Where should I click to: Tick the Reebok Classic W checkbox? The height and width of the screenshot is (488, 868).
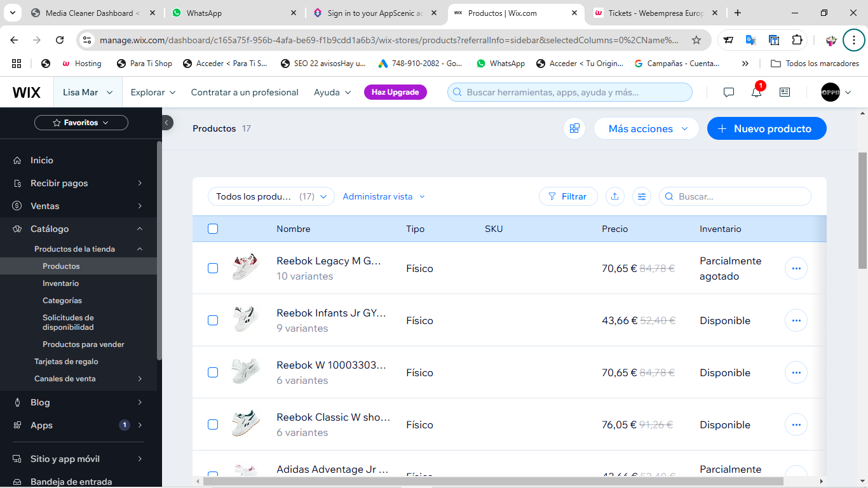pos(213,424)
